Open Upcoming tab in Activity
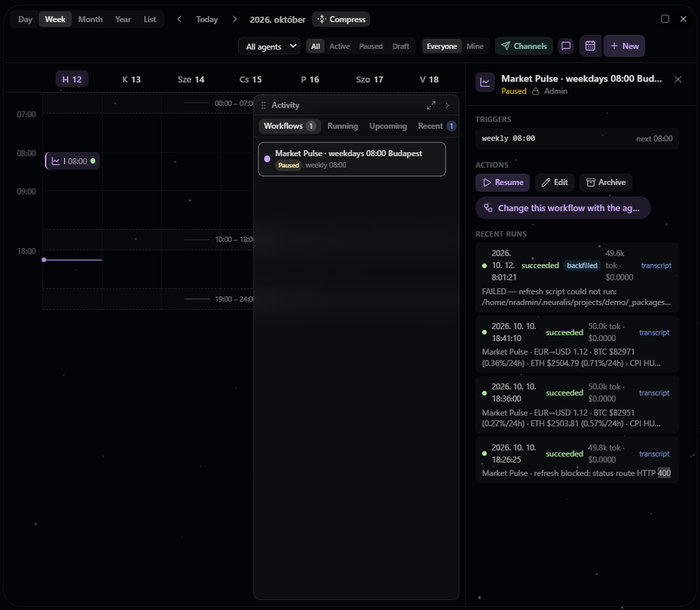Viewport: 700px width, 610px height. [x=388, y=126]
